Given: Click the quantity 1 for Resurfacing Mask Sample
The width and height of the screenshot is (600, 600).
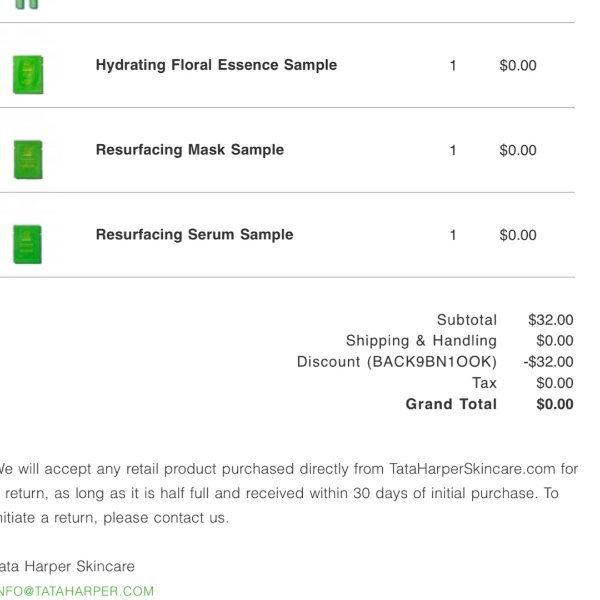Looking at the screenshot, I should 453,150.
